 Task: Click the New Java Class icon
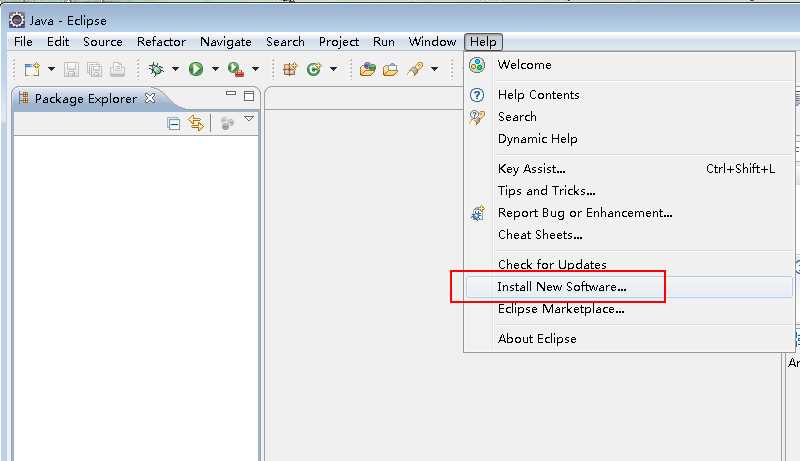click(x=314, y=69)
